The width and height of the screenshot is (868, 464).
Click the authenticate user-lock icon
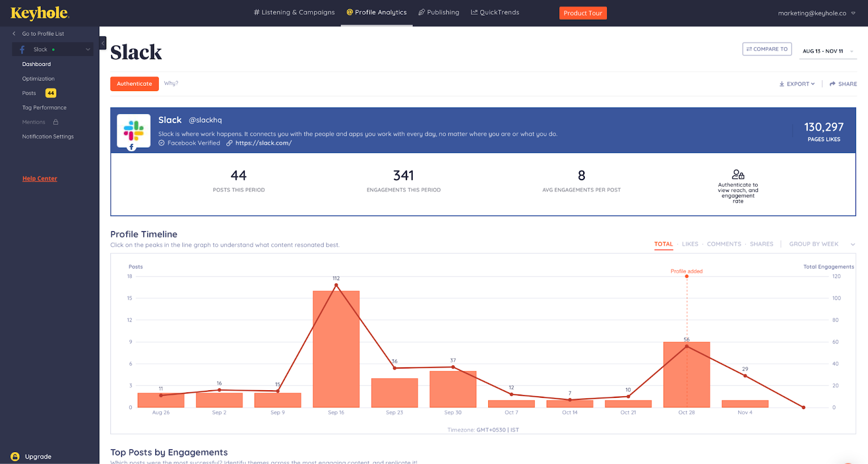pyautogui.click(x=738, y=174)
